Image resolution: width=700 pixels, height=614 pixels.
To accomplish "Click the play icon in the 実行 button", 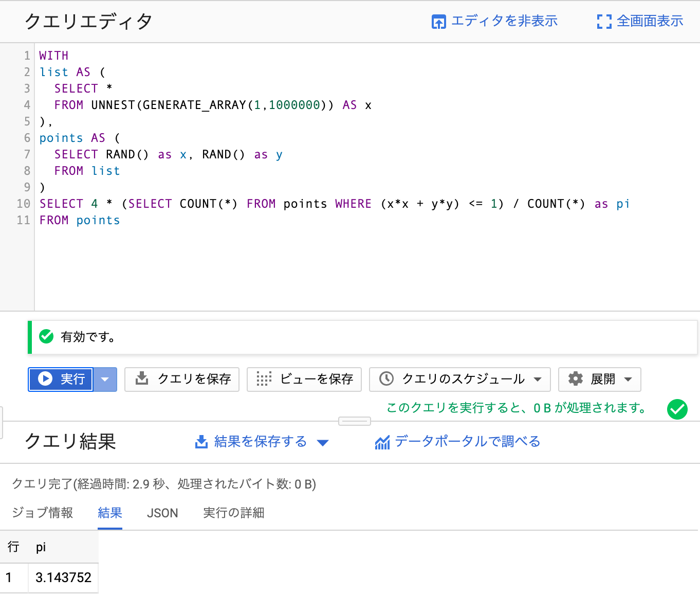I will (x=45, y=379).
